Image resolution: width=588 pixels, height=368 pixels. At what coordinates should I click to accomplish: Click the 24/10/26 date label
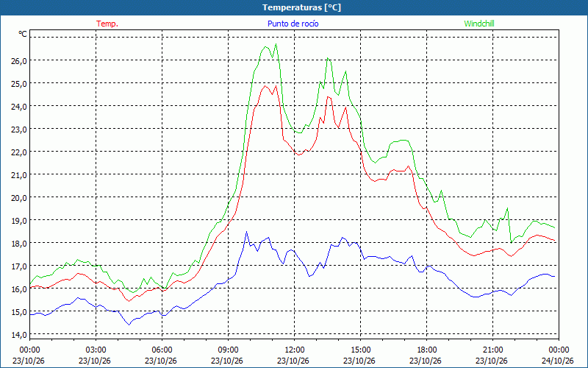tap(559, 361)
